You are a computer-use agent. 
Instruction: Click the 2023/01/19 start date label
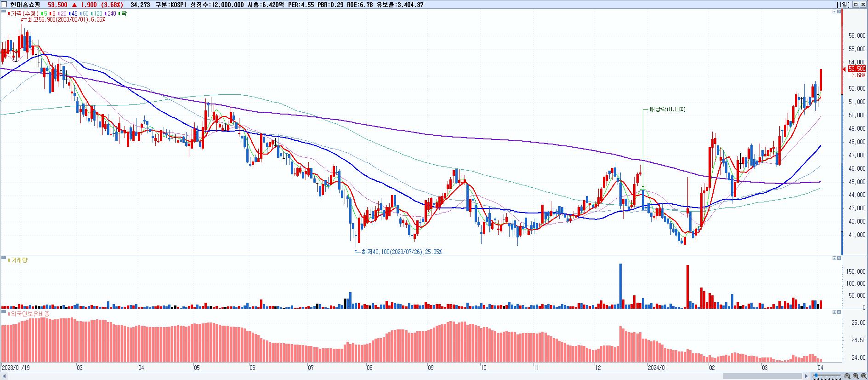coord(16,368)
